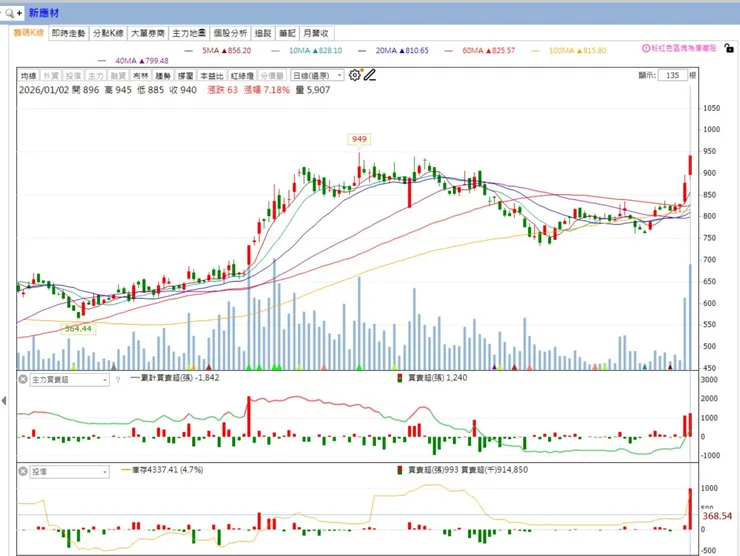Toggle 分價量 overlay button
Screen dimensions: 740x556
pyautogui.click(x=272, y=76)
